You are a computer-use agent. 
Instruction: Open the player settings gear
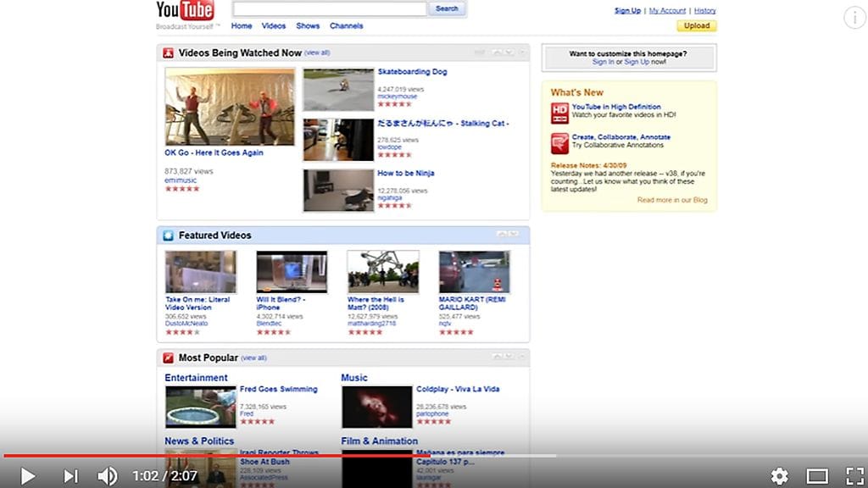tap(779, 476)
